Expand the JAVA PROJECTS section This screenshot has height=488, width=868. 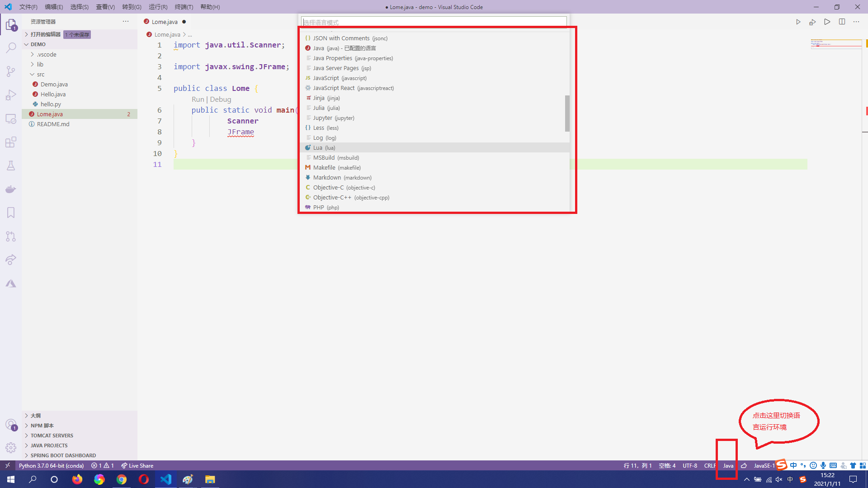(80, 445)
